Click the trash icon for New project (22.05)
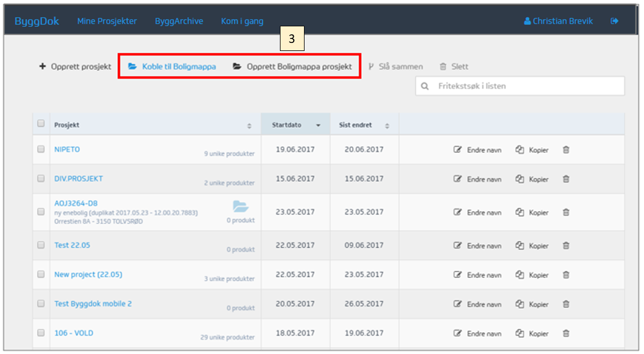This screenshot has height=354, width=644. pyautogui.click(x=566, y=275)
